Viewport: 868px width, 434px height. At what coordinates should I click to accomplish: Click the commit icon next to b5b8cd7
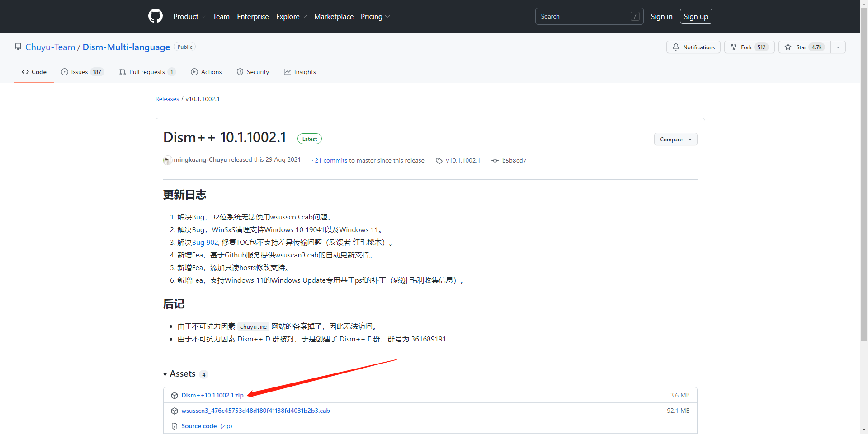pos(495,161)
